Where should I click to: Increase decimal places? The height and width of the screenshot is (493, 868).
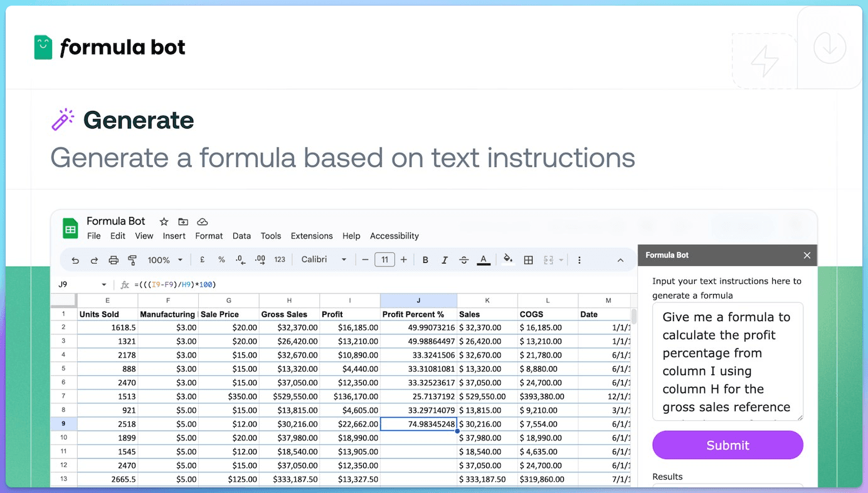click(260, 259)
